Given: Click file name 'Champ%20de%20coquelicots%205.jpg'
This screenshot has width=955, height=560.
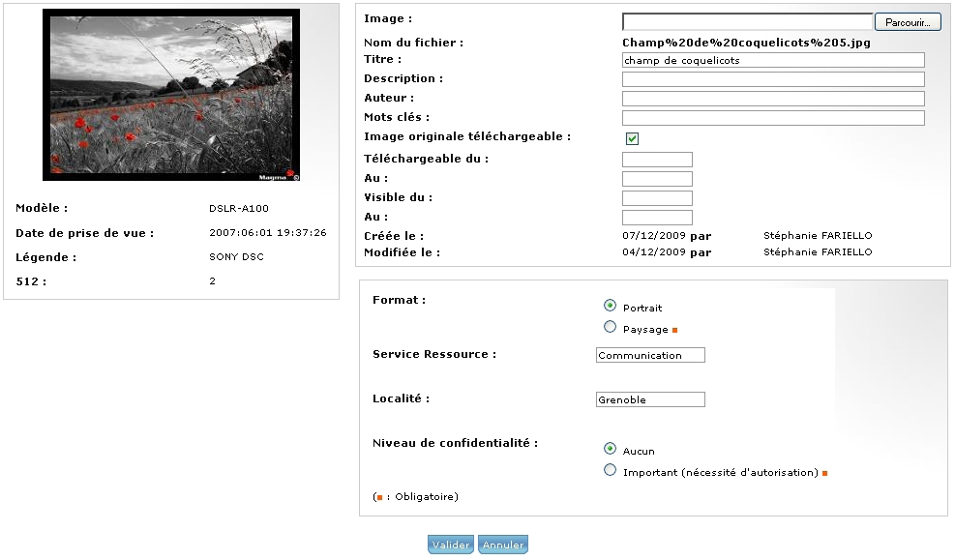Looking at the screenshot, I should coord(746,43).
